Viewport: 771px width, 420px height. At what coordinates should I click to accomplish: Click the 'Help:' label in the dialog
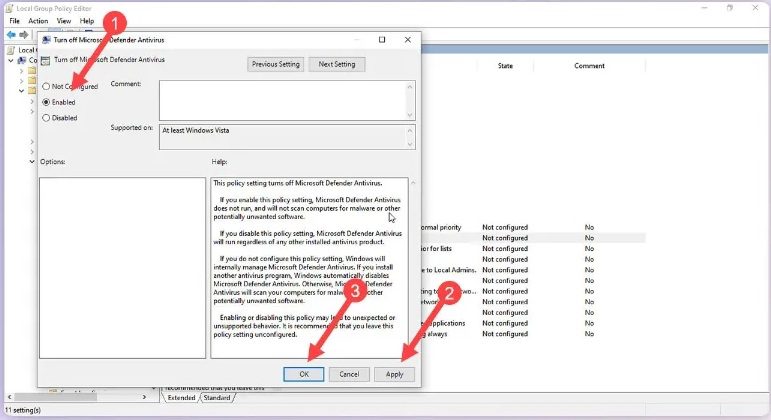coord(219,162)
